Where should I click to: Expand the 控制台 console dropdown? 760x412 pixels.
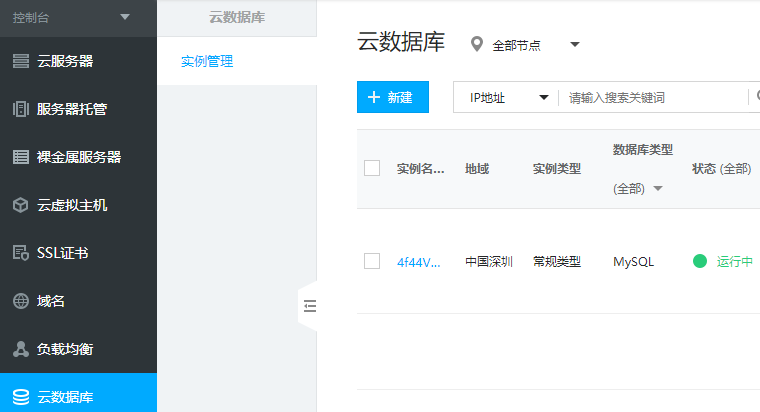[x=124, y=17]
